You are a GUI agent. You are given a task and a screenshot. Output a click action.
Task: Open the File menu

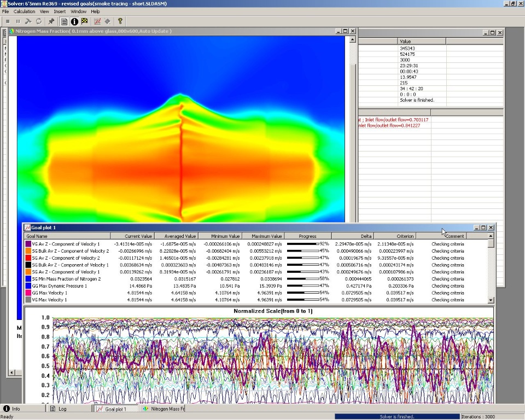(x=5, y=11)
